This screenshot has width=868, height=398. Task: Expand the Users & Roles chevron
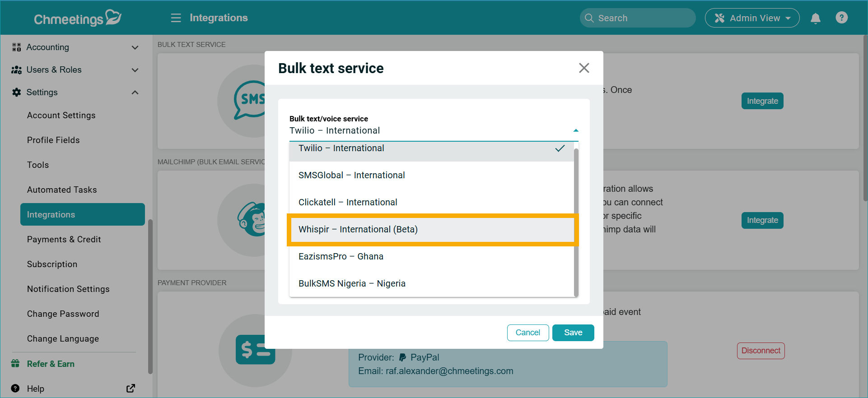tap(135, 70)
